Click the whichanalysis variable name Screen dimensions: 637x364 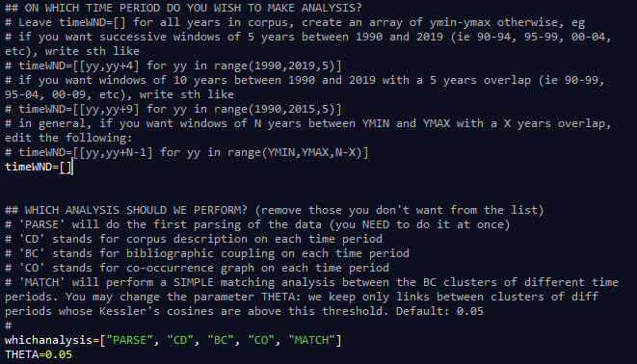click(x=49, y=340)
